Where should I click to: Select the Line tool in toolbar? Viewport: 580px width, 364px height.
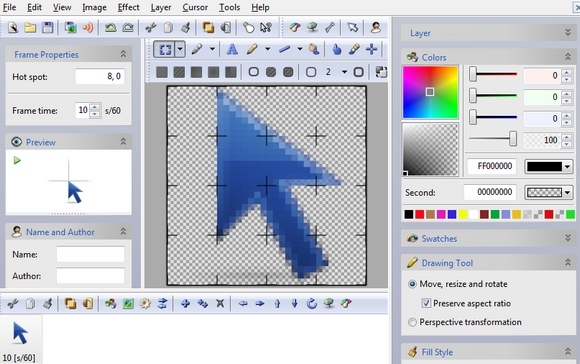tap(285, 49)
